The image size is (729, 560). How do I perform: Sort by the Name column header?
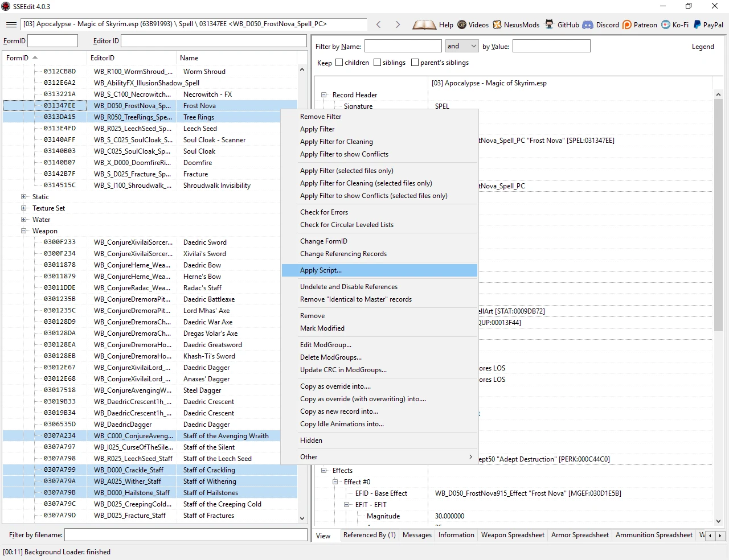[x=236, y=58]
